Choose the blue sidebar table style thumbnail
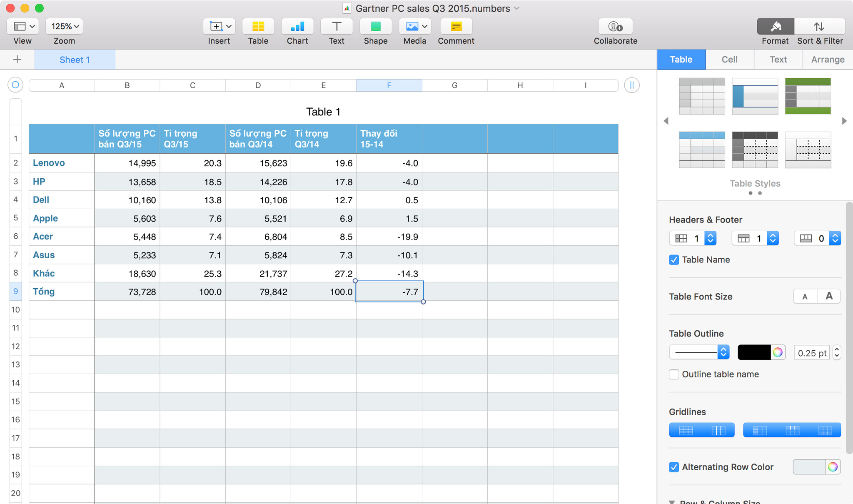Screen dimensions: 853x504 755,96
